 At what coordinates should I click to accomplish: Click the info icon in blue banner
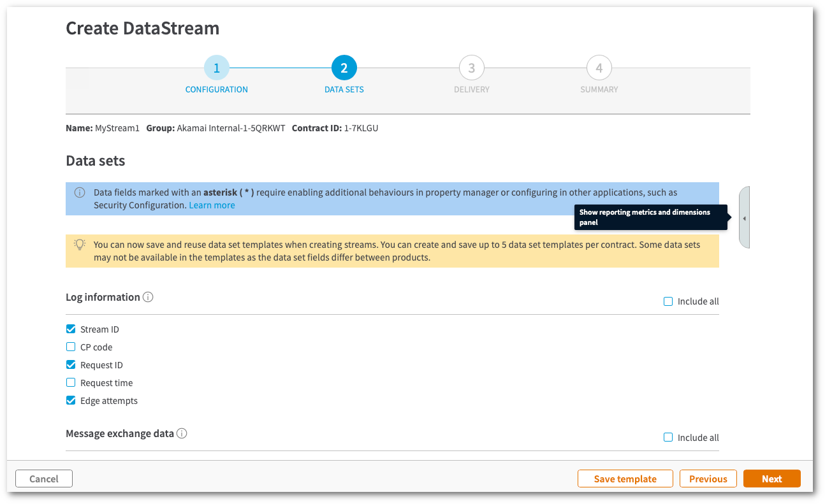80,192
